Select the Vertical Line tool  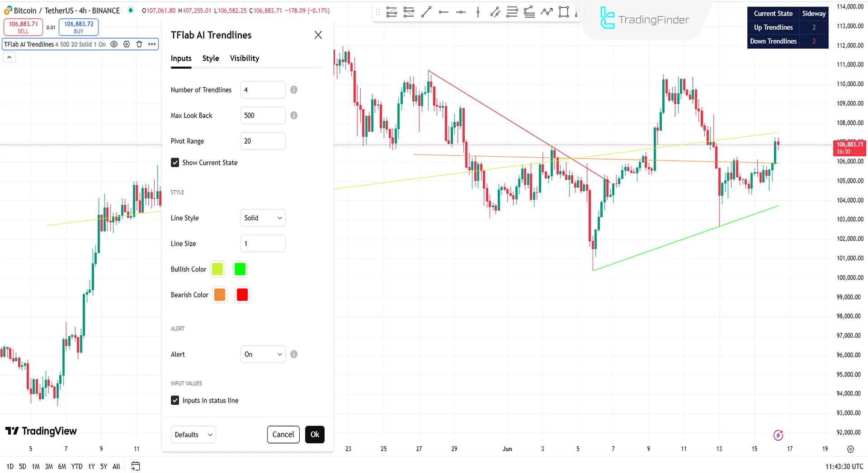pos(478,12)
